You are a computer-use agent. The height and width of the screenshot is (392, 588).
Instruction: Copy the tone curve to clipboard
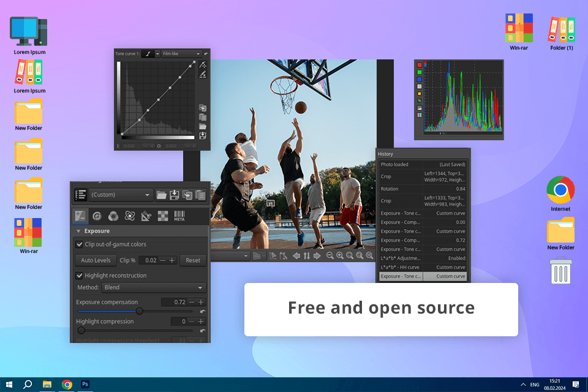point(203,108)
